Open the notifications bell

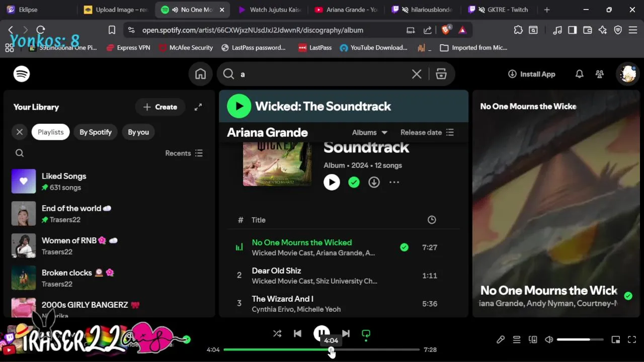(x=580, y=74)
